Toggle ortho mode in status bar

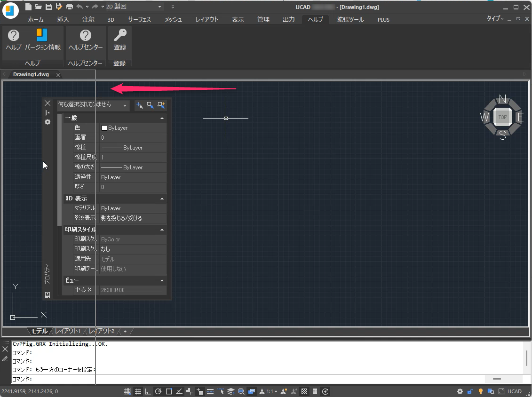[148, 391]
